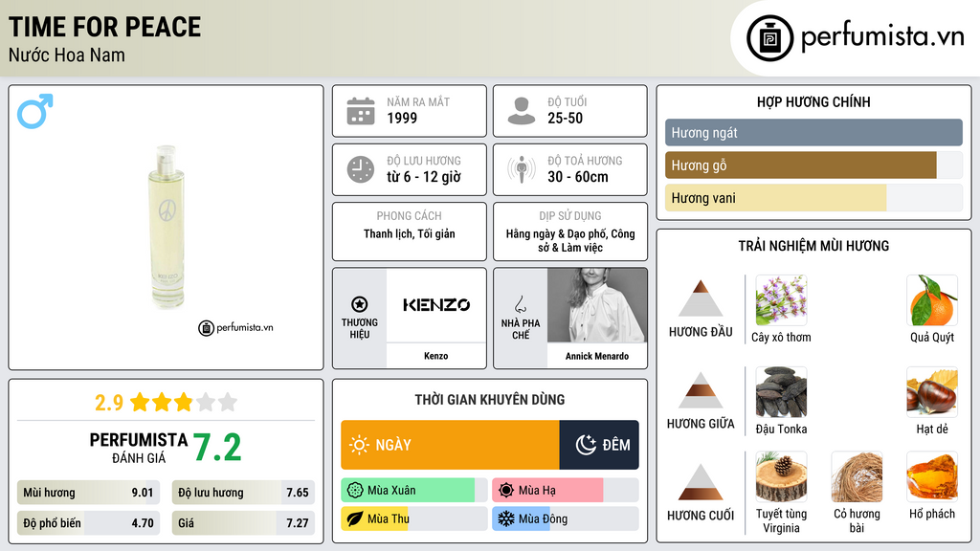Viewport: 980px width, 551px height.
Task: Click the Hương gỗ accord bar
Action: [813, 165]
